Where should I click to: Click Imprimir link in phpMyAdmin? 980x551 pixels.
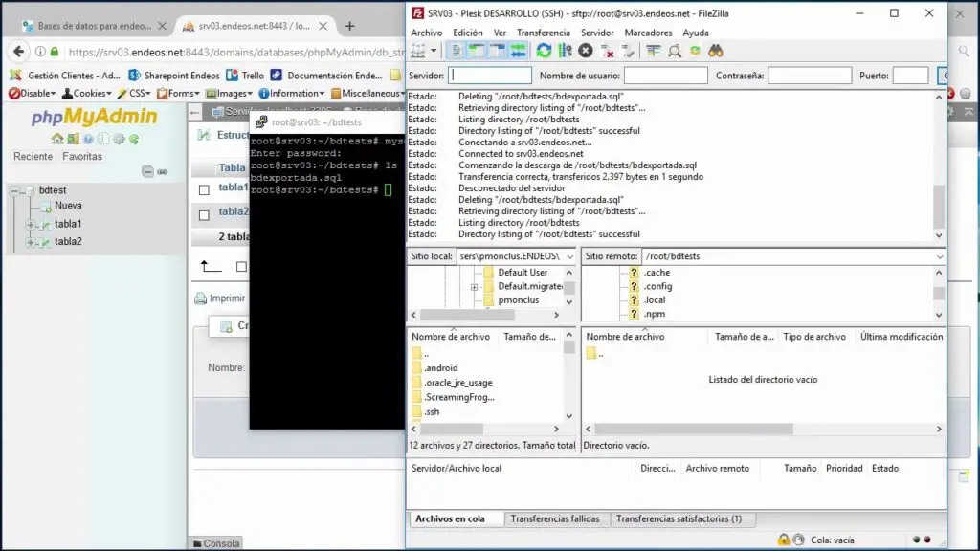tap(220, 298)
